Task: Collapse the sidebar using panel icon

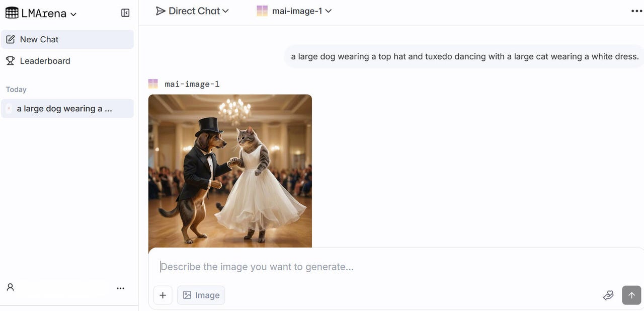Action: (125, 13)
